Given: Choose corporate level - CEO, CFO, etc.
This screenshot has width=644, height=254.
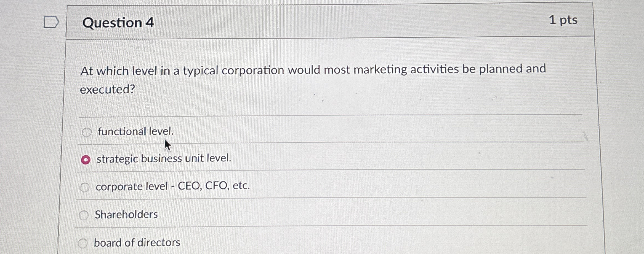Looking at the screenshot, I should 85,188.
